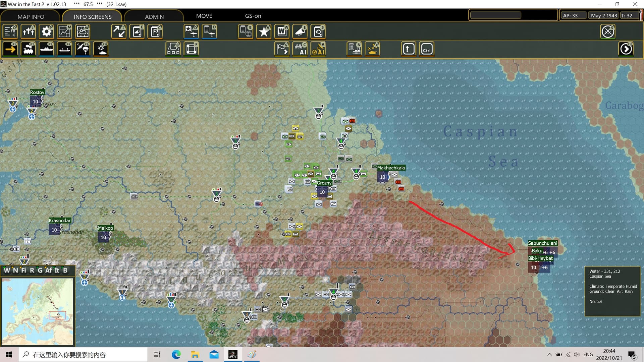
Task: Click the build-up units icon (B)
Action: coord(173,49)
